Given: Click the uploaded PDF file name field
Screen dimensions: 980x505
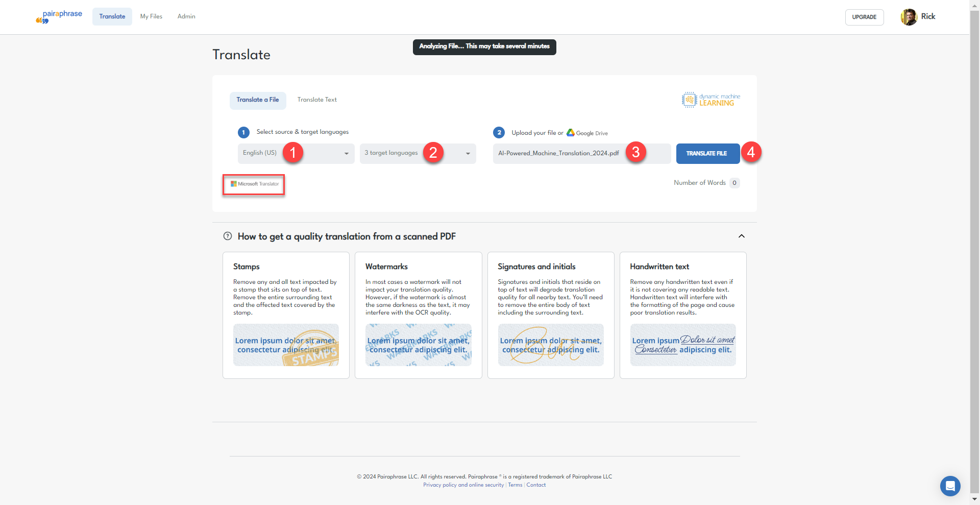Looking at the screenshot, I should [x=582, y=153].
